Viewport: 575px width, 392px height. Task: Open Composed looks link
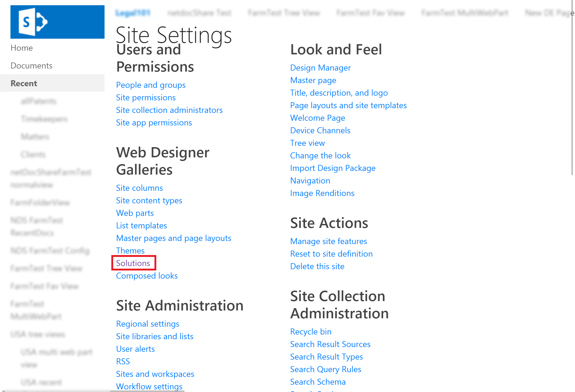coord(147,276)
